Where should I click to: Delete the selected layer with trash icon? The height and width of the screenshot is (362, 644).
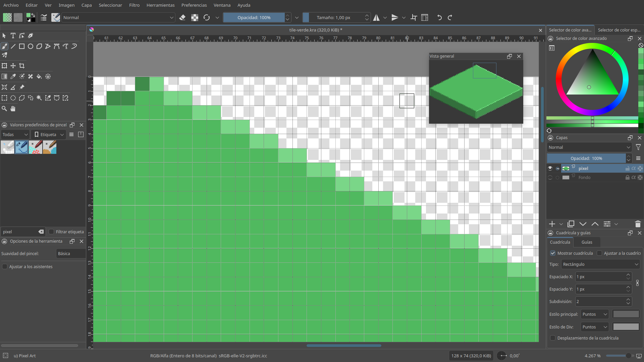(x=638, y=224)
